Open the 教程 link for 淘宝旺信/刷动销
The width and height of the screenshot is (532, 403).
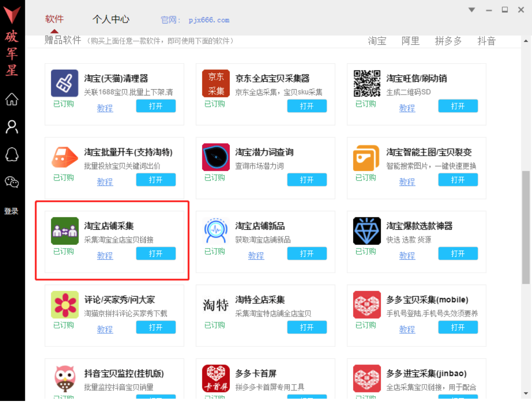pyautogui.click(x=407, y=108)
